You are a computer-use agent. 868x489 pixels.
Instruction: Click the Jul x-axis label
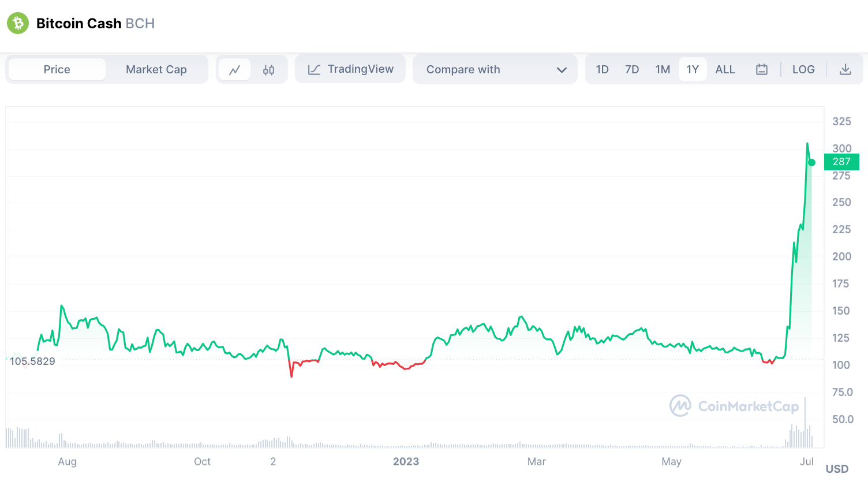pos(807,461)
